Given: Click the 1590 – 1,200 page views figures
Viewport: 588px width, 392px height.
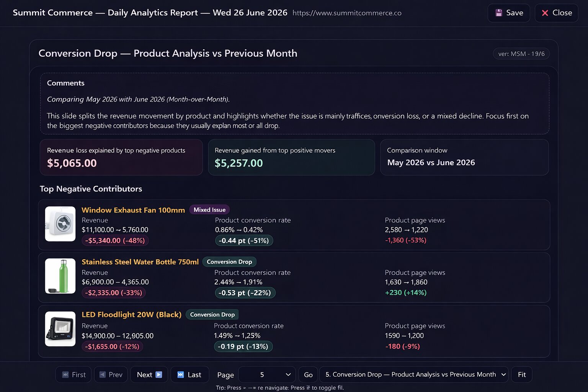Looking at the screenshot, I should coord(404,336).
